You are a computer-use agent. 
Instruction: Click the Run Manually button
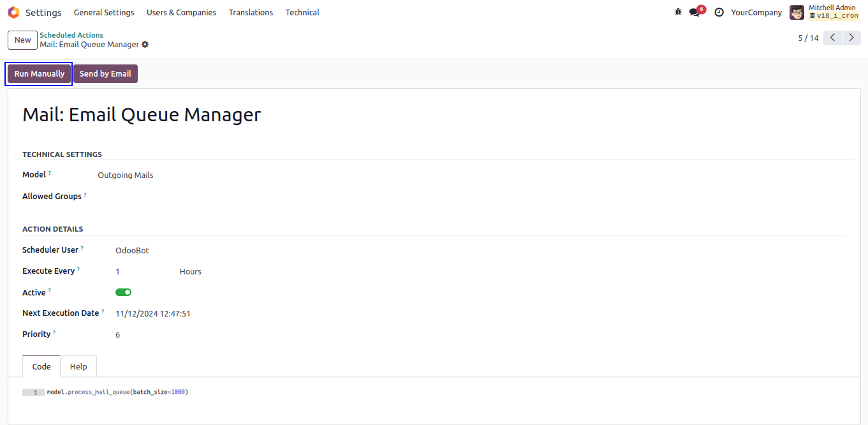tap(40, 74)
